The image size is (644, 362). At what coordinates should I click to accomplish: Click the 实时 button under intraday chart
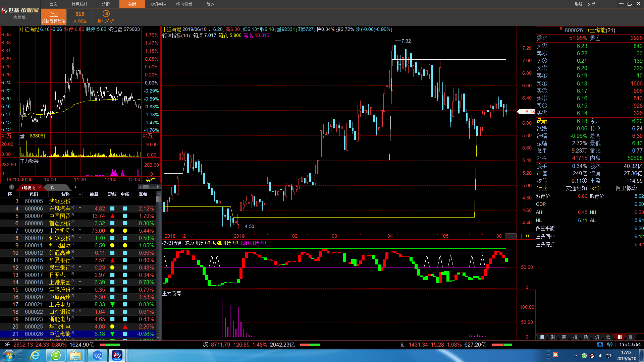pyautogui.click(x=150, y=180)
